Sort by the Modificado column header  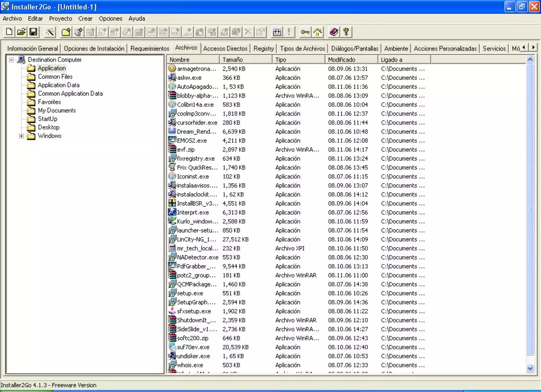(x=351, y=60)
